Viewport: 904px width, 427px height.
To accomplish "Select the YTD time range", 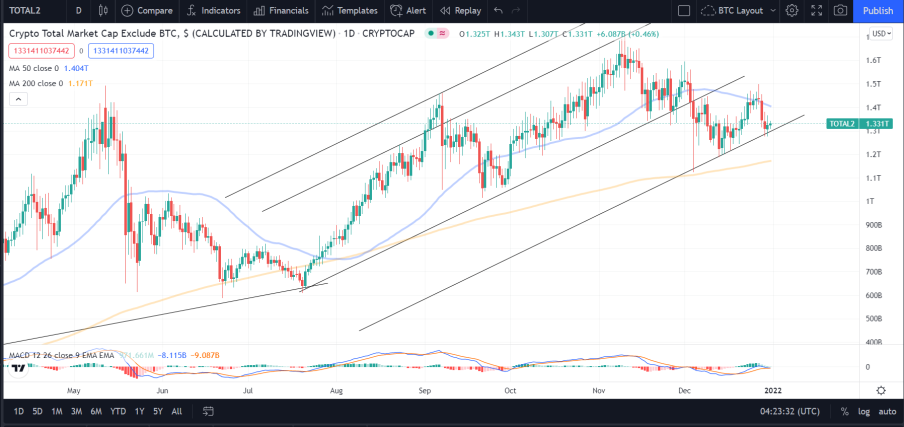I will coord(118,411).
